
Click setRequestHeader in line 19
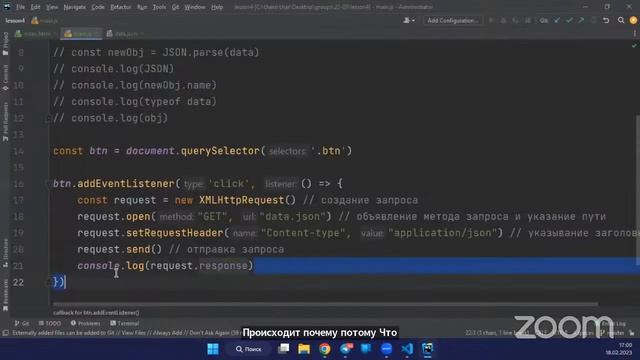coord(174,233)
